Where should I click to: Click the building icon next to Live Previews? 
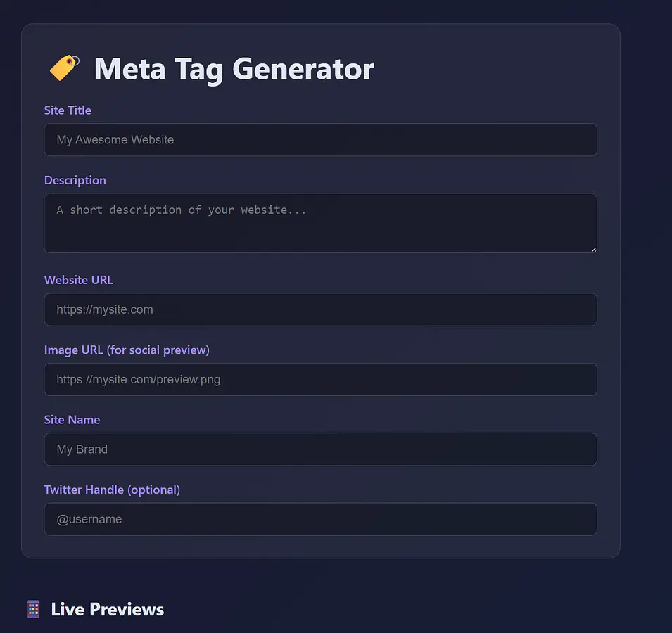[x=32, y=608]
